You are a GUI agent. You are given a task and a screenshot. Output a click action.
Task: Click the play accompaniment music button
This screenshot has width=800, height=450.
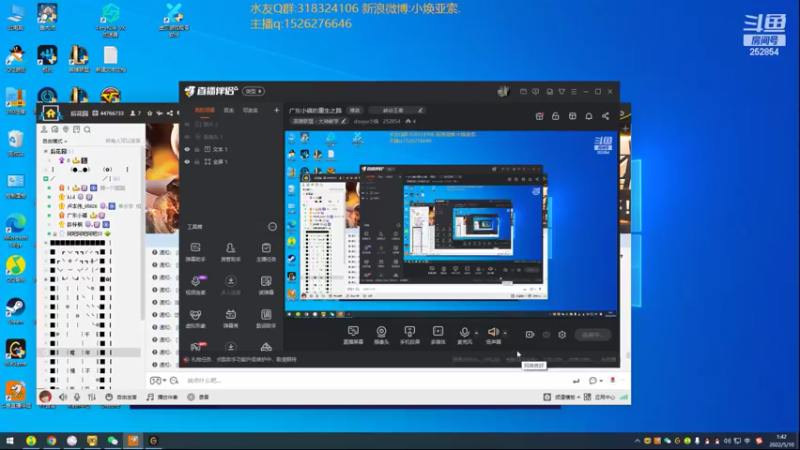(x=162, y=397)
